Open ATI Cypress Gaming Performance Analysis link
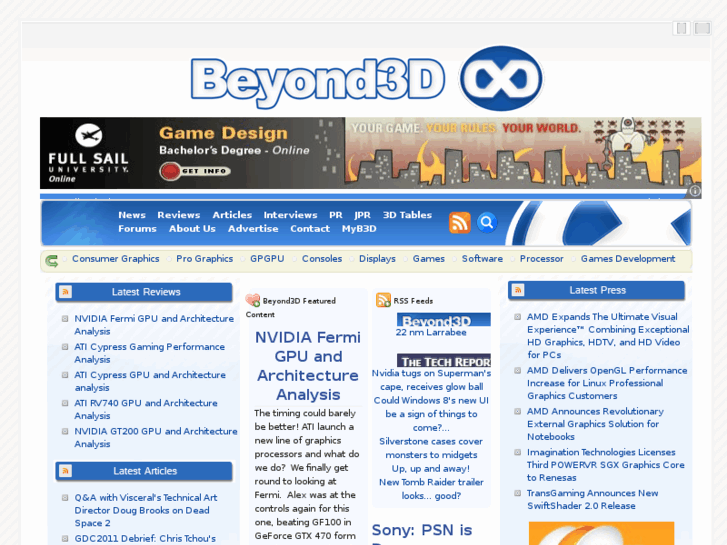727x545 pixels. pos(149,353)
